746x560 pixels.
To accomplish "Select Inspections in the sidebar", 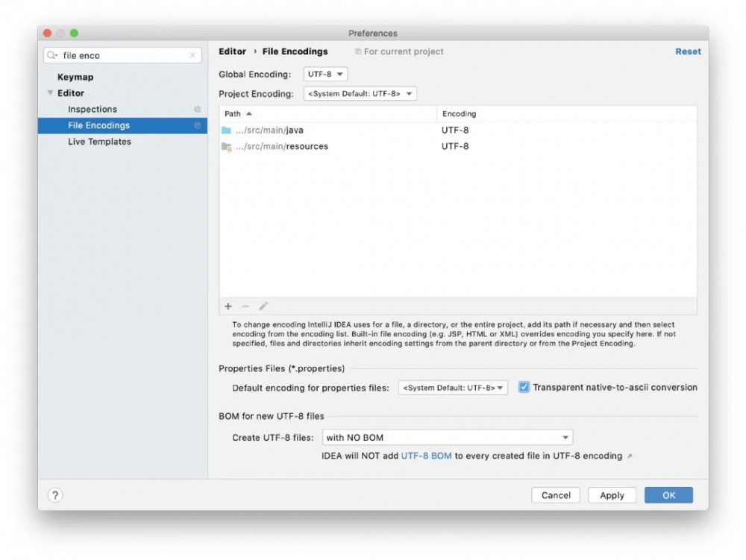I will tap(93, 110).
